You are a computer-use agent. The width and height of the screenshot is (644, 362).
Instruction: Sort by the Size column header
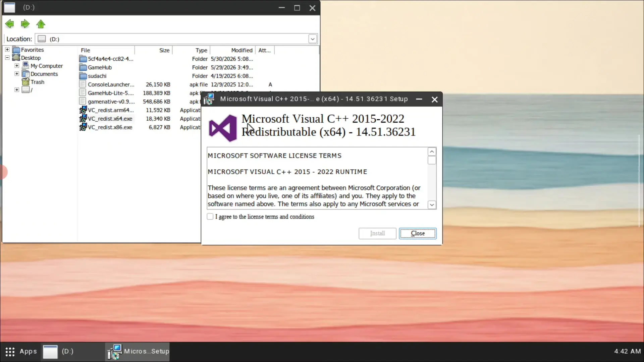click(x=154, y=50)
